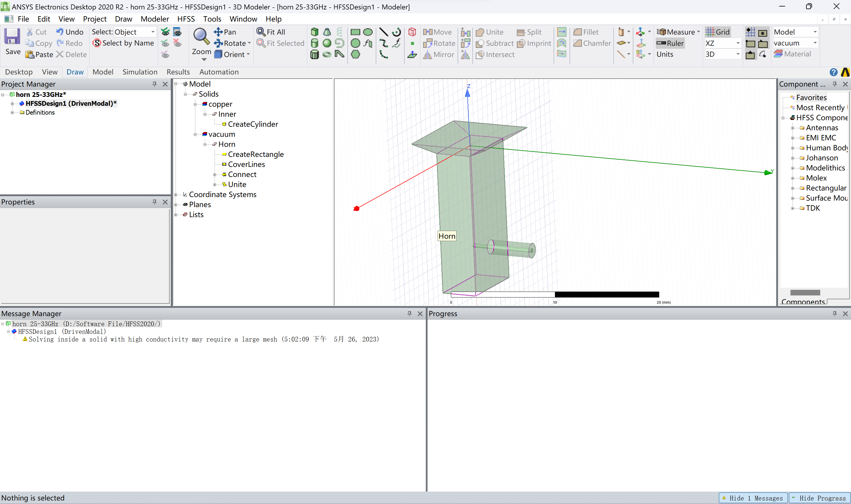Click the red Draw region box icon
The image size is (851, 504).
pos(412,32)
